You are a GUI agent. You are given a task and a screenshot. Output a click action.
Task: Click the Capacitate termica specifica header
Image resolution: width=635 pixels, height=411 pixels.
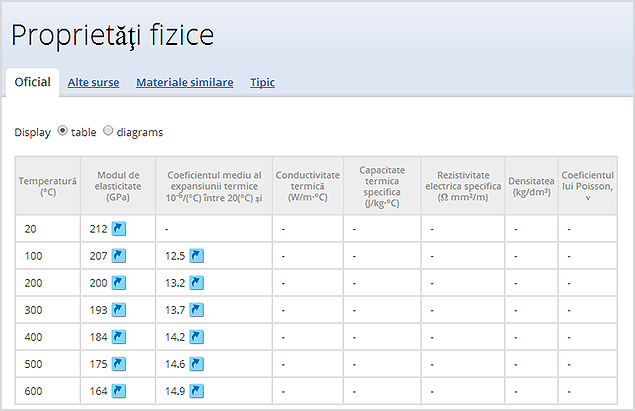coord(382,186)
